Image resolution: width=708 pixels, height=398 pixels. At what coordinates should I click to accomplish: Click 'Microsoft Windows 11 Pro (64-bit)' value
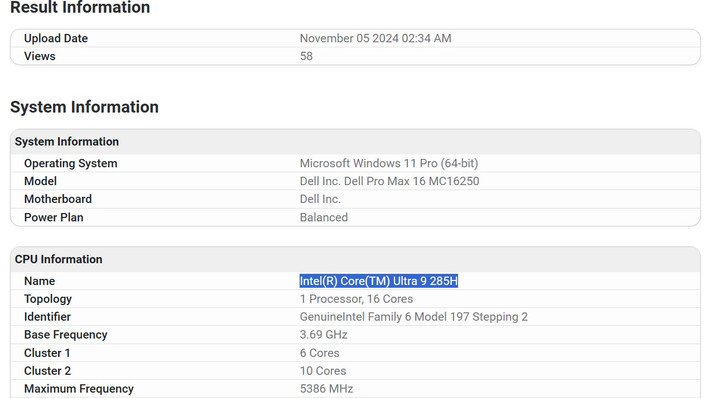[389, 164]
